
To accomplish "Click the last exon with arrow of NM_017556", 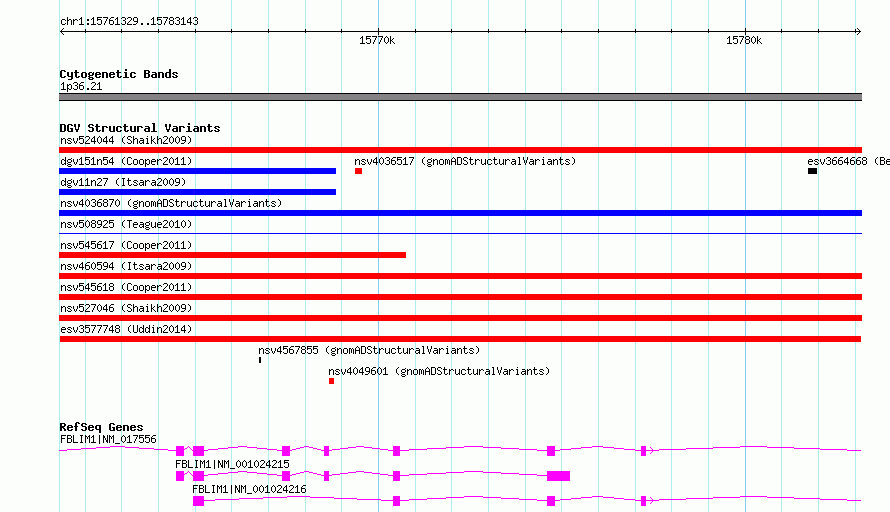I will [x=646, y=451].
